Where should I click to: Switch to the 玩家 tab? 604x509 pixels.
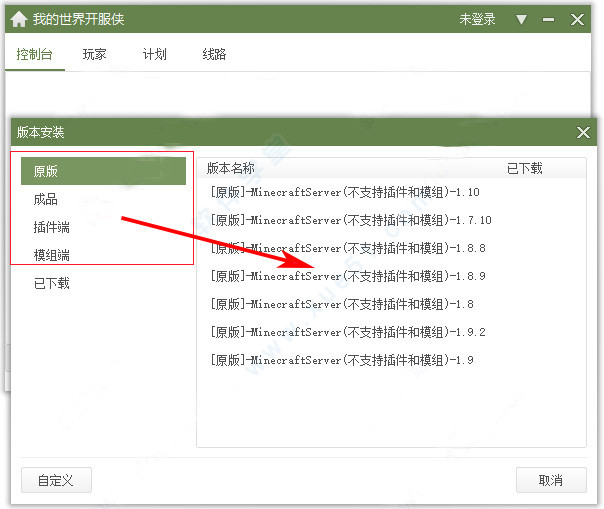point(94,54)
